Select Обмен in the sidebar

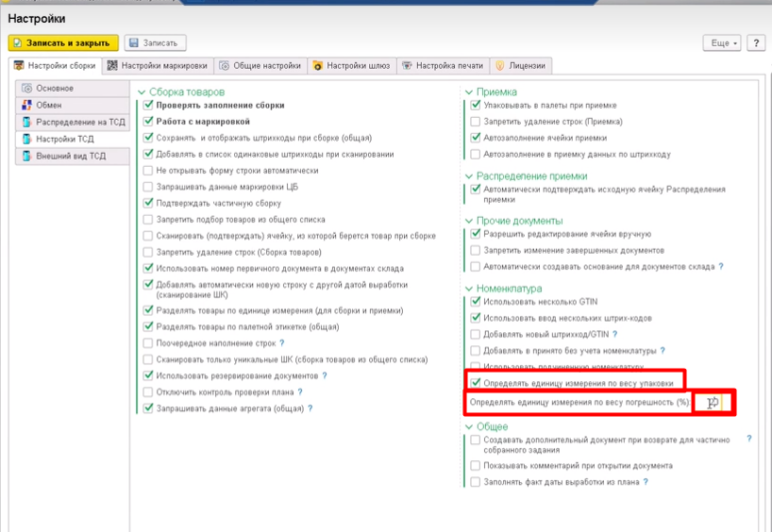pyautogui.click(x=73, y=106)
